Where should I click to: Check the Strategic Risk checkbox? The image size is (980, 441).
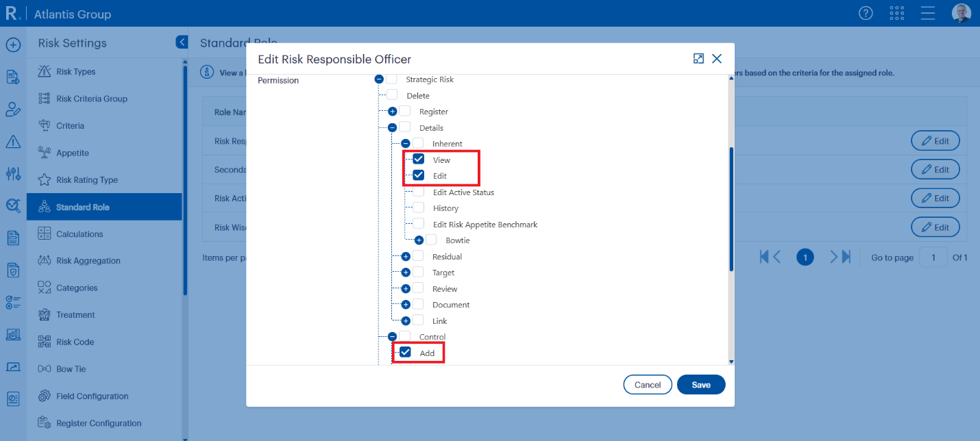click(x=391, y=79)
